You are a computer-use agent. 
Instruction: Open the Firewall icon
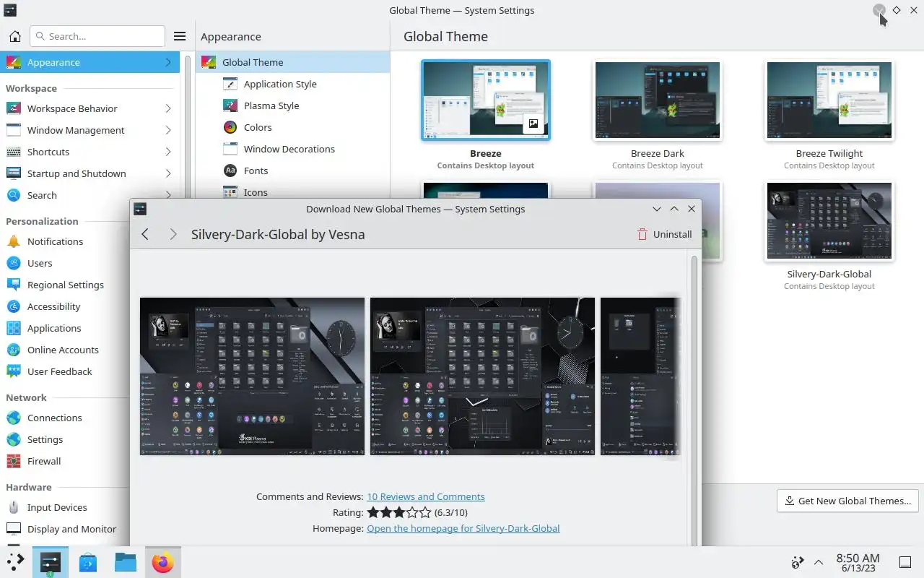14,461
